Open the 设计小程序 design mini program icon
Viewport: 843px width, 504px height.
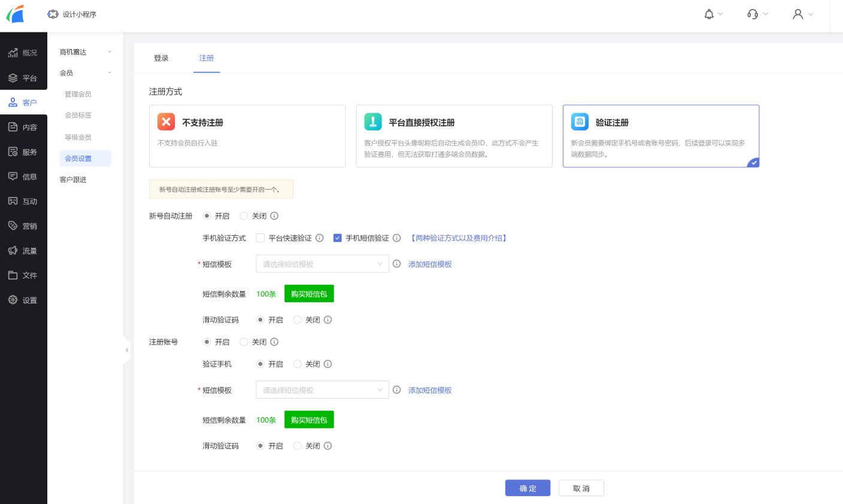point(53,14)
